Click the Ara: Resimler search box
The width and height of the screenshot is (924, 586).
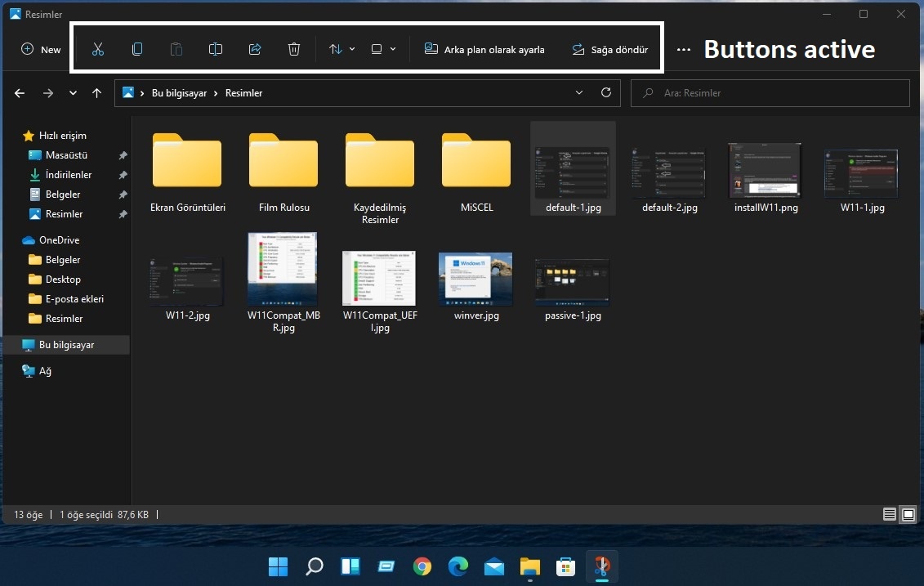point(770,93)
